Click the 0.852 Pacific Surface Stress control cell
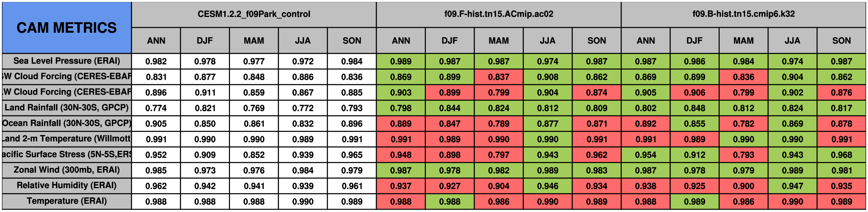The width and height of the screenshot is (868, 212). [254, 155]
